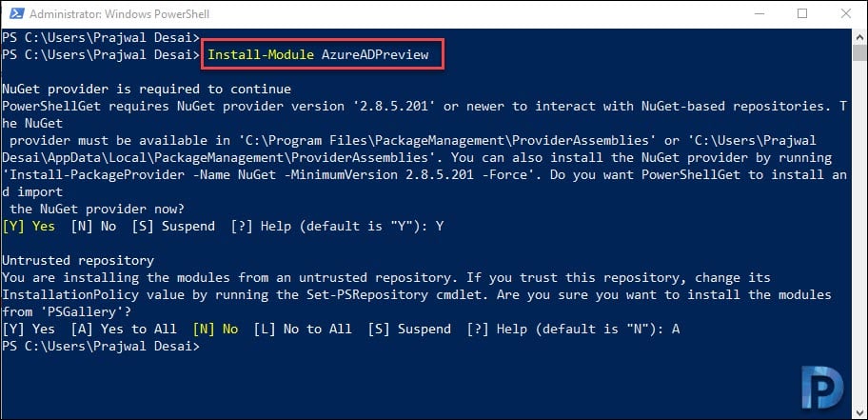The width and height of the screenshot is (868, 420).
Task: Click the [A] Yes to All option
Action: pyautogui.click(x=124, y=330)
